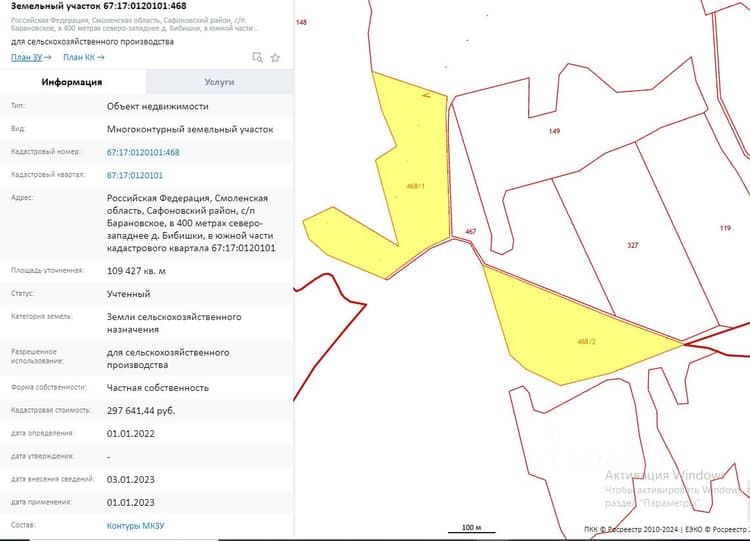Switch to the Информация tab
This screenshot has height=541, width=750.
(72, 82)
